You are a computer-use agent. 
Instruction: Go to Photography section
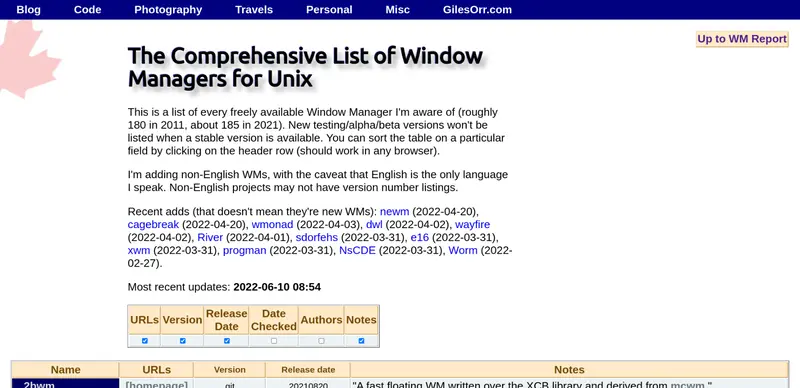(168, 10)
